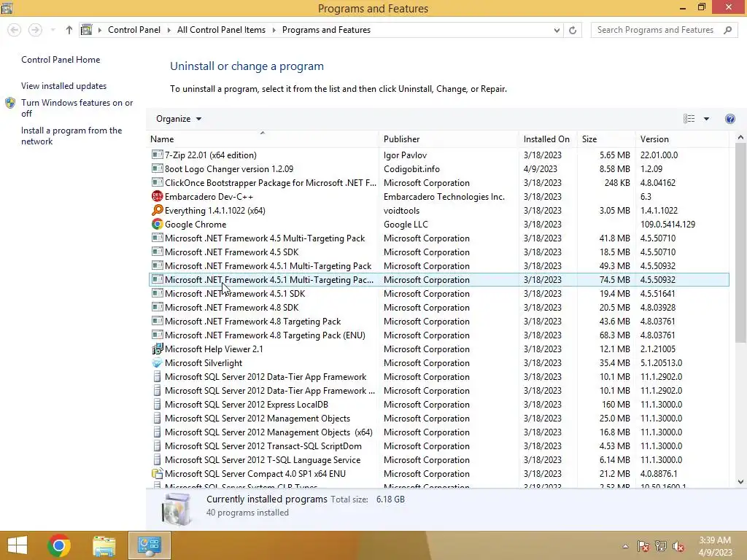Select Microsoft .NET Framework 4.8 Targeting Pack (ENU)
The image size is (747, 560).
438,335
